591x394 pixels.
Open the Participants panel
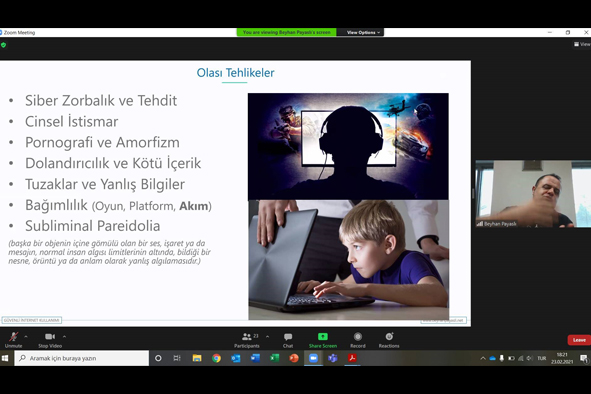247,340
